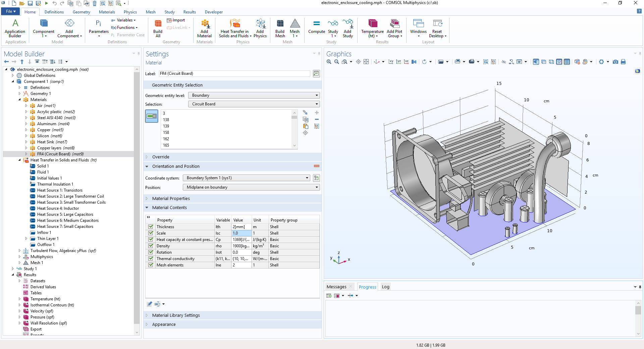Click Zoom In in Graphics toolbar
This screenshot has width=644, height=349.
click(329, 62)
